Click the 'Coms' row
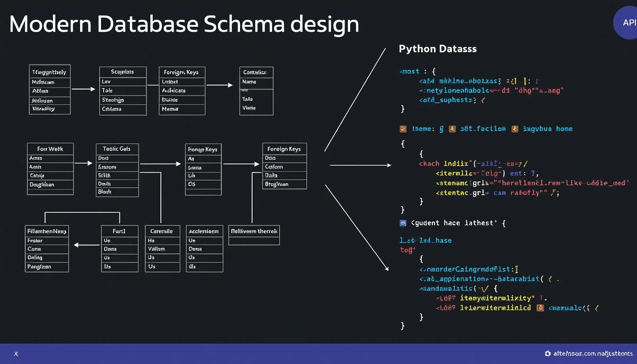This screenshot has width=637, height=364. (47, 249)
